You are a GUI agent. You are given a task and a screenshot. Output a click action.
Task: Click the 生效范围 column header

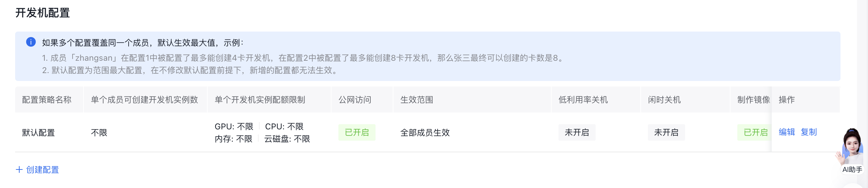(x=416, y=100)
